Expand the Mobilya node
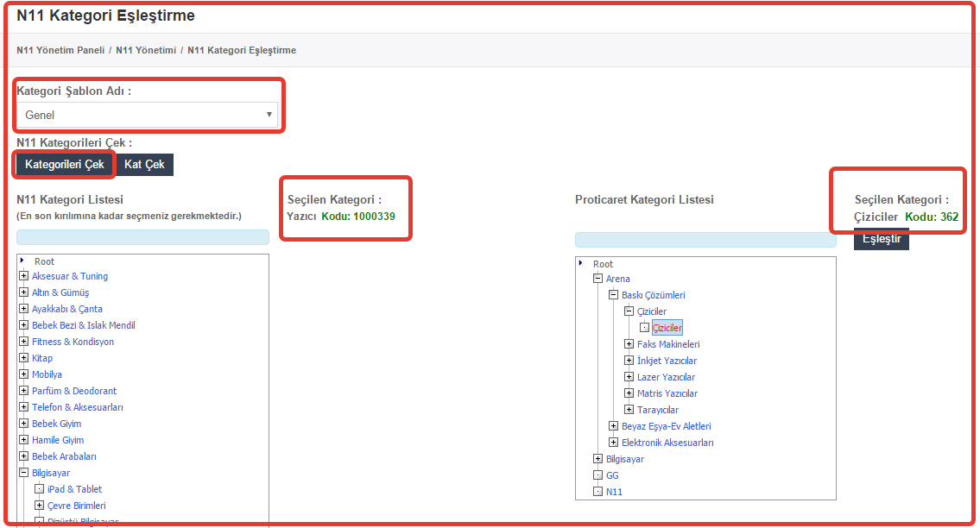Viewport: 980px width, 528px height. coord(24,374)
